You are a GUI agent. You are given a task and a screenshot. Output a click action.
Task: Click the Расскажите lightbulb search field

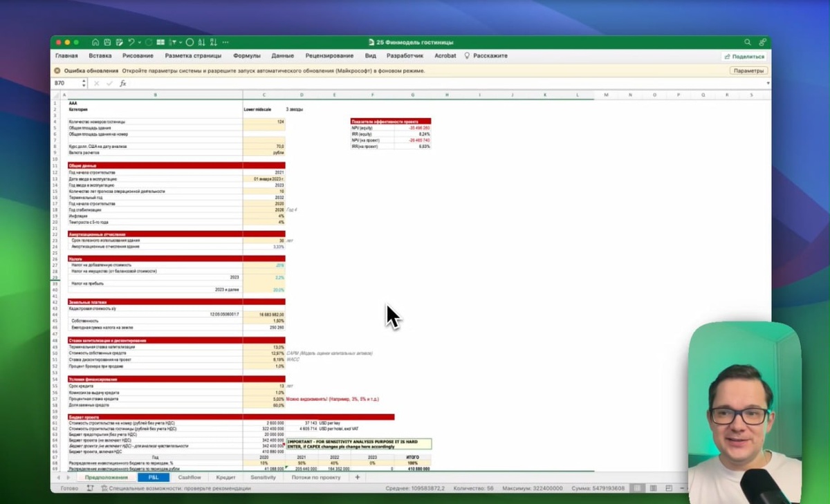486,55
